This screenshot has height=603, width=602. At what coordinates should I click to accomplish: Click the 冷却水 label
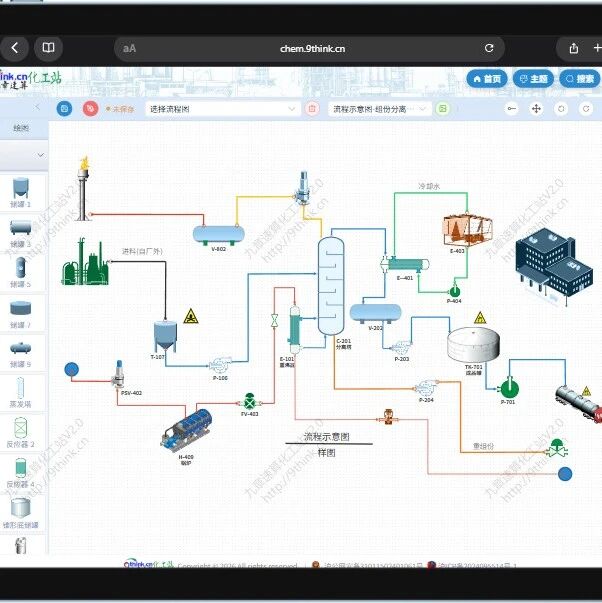click(x=429, y=186)
